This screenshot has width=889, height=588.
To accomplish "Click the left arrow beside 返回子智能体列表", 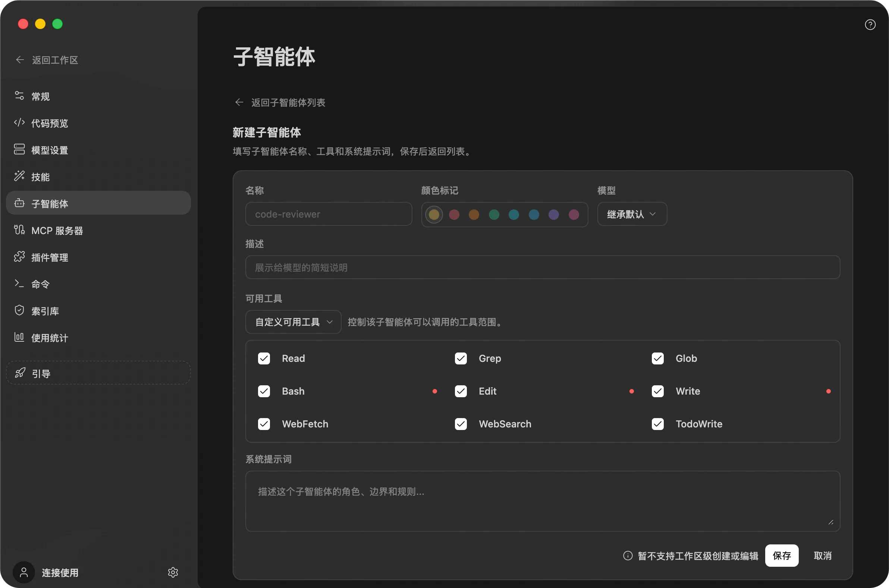I will [x=239, y=102].
